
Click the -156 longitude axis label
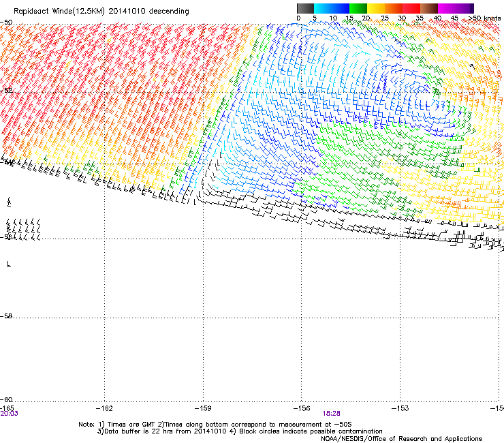(x=302, y=408)
